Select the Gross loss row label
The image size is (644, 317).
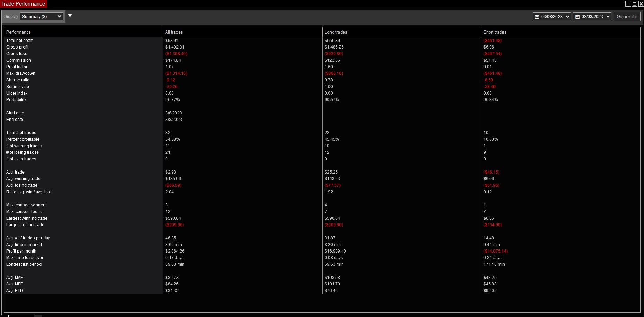(17, 54)
